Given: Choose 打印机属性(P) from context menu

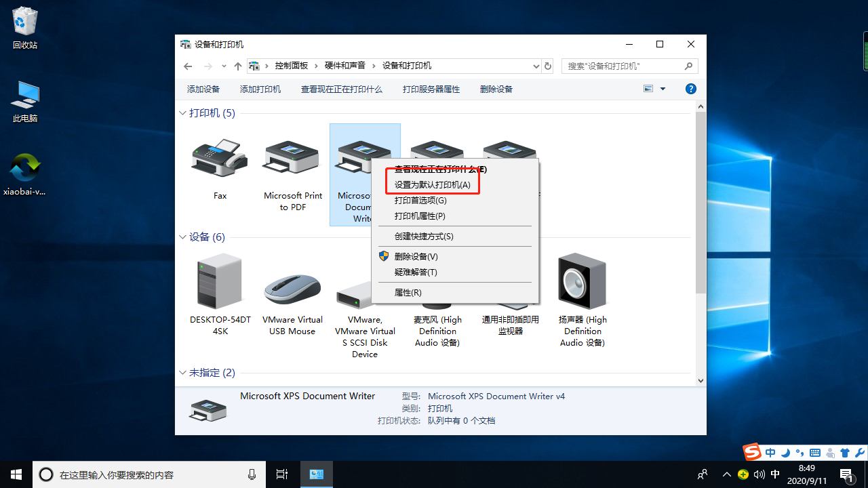Looking at the screenshot, I should pyautogui.click(x=456, y=216).
